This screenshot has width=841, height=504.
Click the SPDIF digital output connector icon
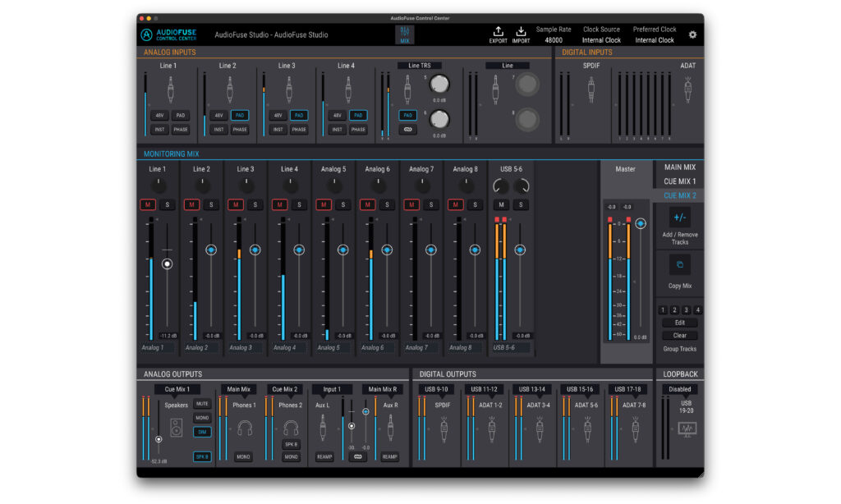pos(443,430)
